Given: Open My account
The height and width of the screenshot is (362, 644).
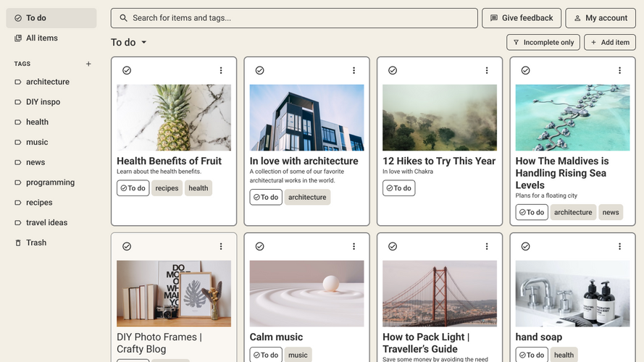Looking at the screenshot, I should click(x=601, y=18).
